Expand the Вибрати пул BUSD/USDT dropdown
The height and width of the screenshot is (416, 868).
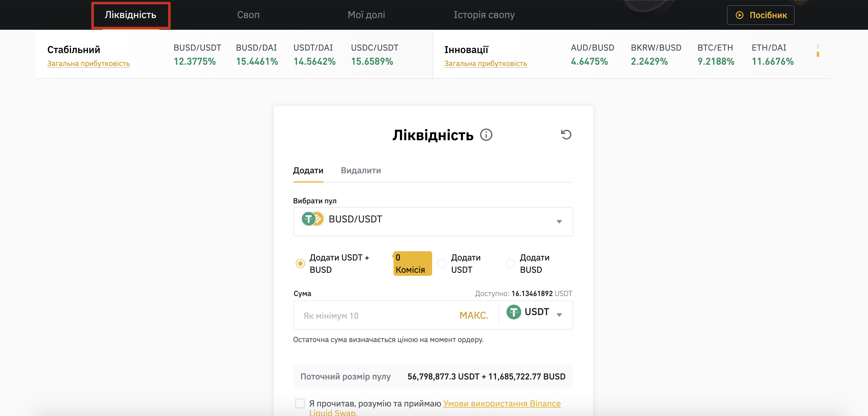433,221
